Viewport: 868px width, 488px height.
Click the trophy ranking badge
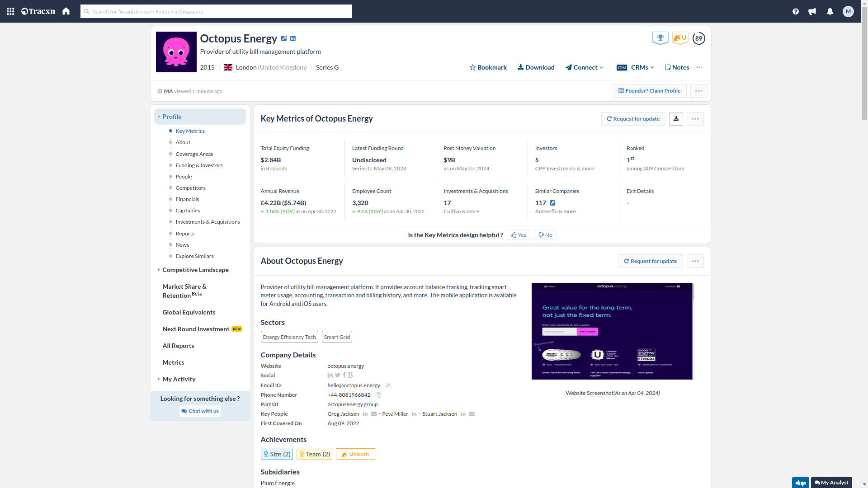pyautogui.click(x=660, y=38)
